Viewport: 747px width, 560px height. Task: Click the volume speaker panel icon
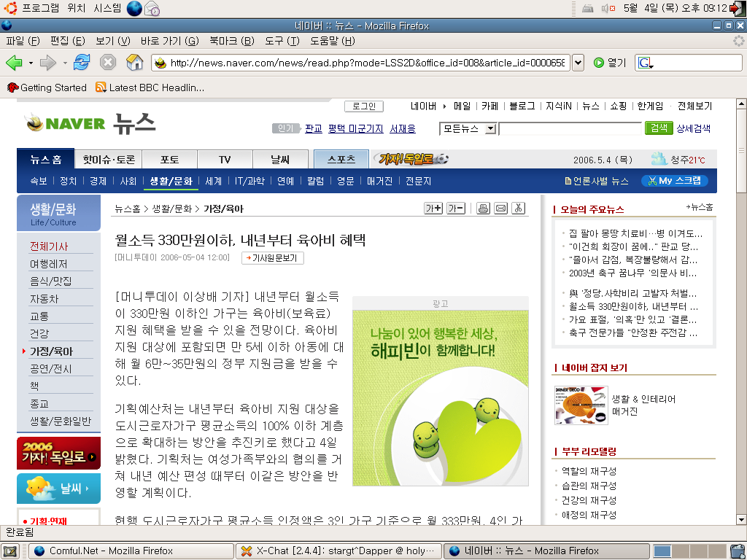[608, 8]
